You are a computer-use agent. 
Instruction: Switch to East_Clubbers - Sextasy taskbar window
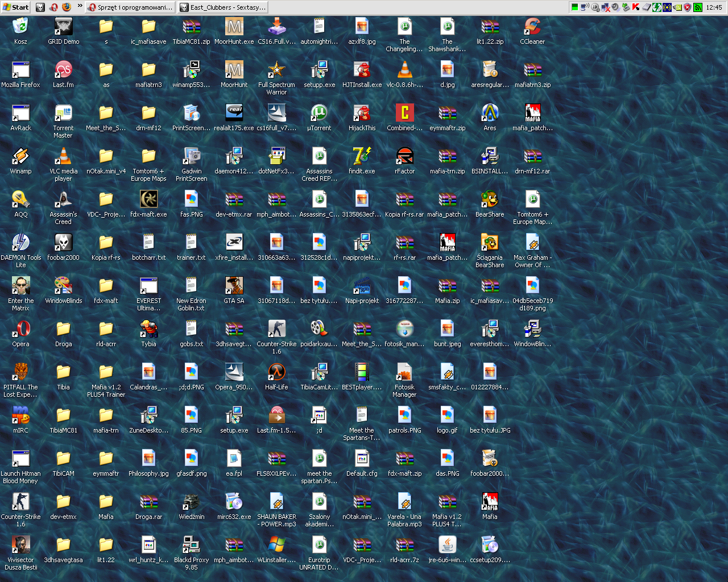point(222,7)
